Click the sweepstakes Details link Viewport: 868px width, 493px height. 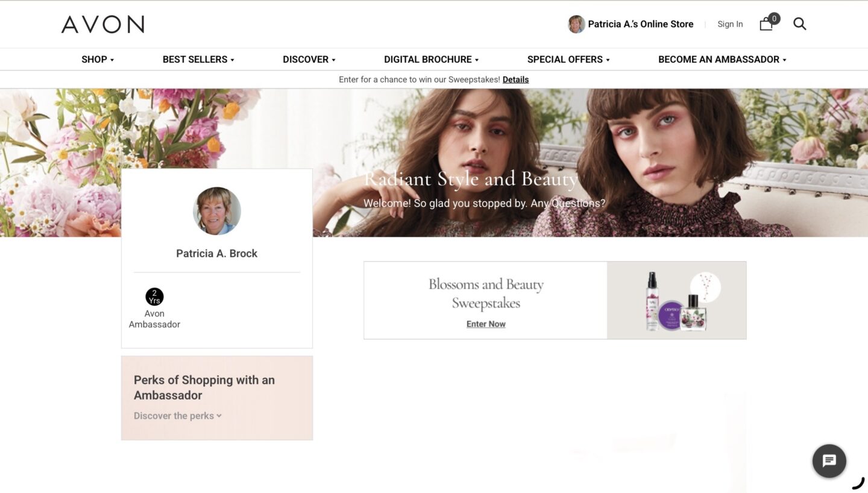point(515,80)
